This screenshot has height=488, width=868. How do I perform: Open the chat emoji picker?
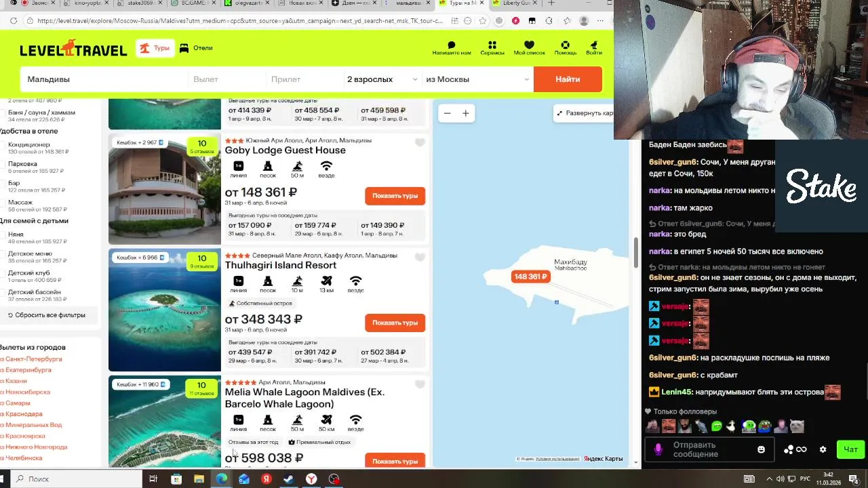tap(761, 449)
